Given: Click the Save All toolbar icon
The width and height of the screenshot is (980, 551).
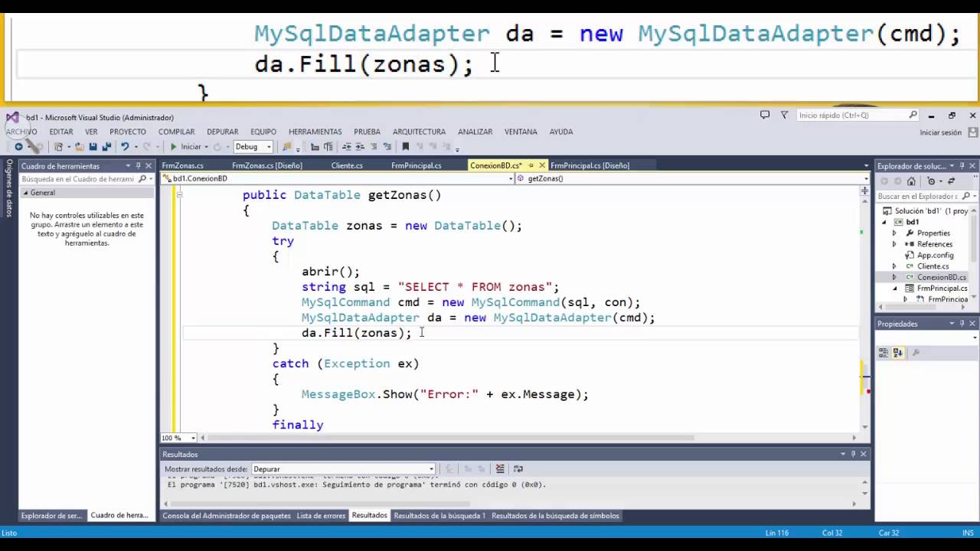Looking at the screenshot, I should [106, 146].
